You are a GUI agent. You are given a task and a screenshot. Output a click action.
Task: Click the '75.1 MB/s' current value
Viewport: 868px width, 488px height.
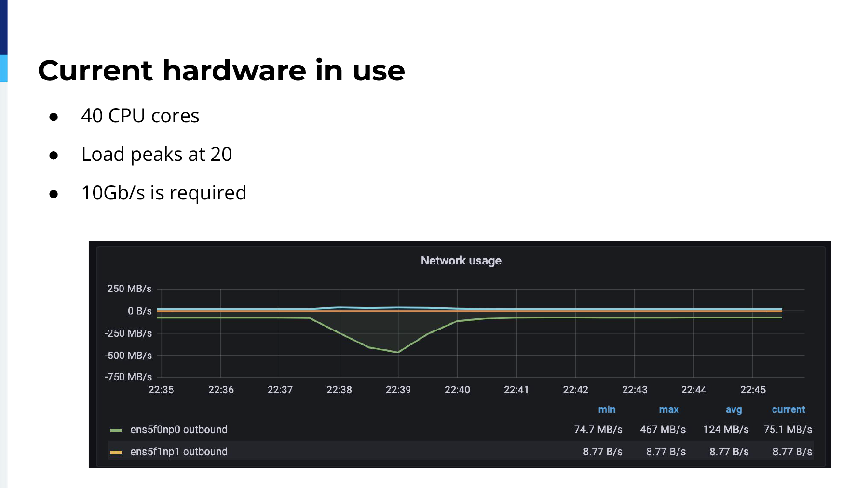(788, 430)
